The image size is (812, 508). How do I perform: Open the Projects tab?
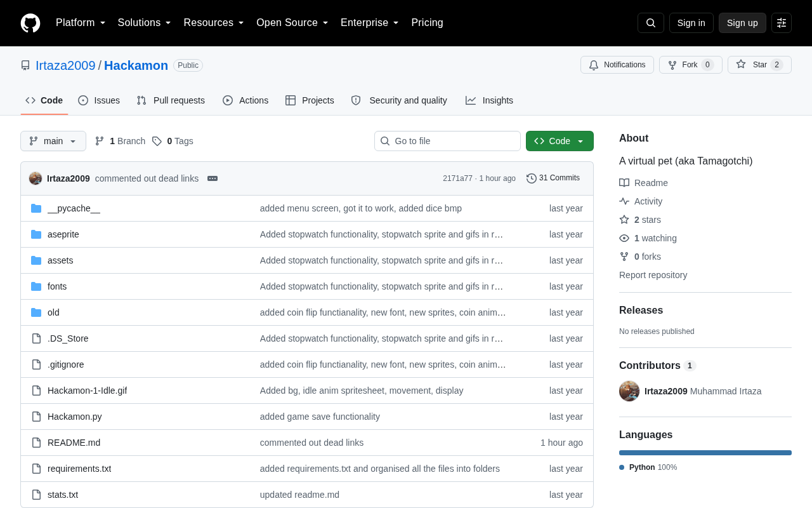point(310,100)
